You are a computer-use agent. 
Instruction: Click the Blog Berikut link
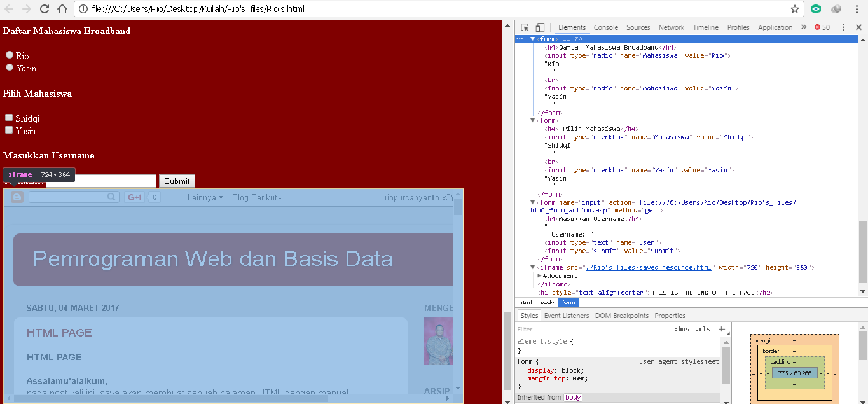pos(257,197)
